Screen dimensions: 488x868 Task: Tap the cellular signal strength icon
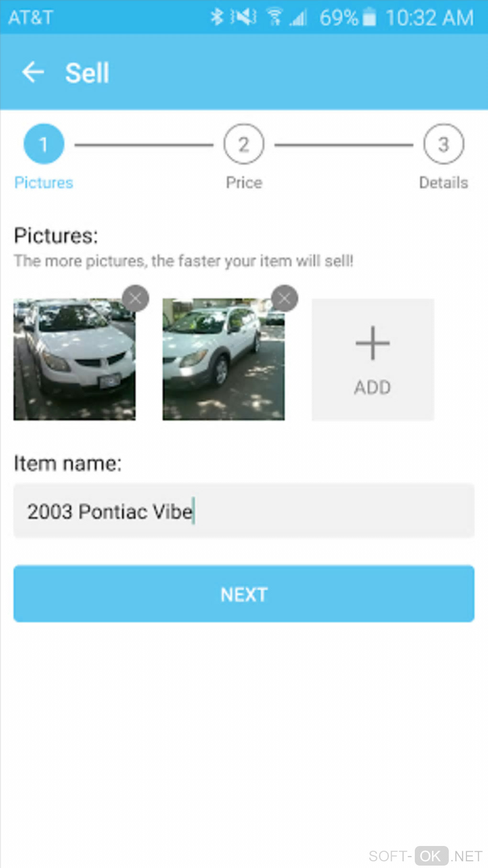coord(299,18)
